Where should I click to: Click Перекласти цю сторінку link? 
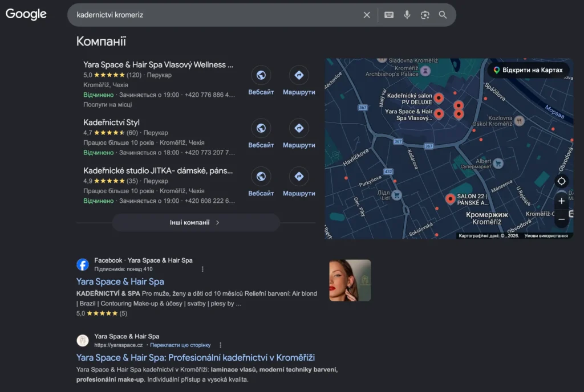pos(180,345)
